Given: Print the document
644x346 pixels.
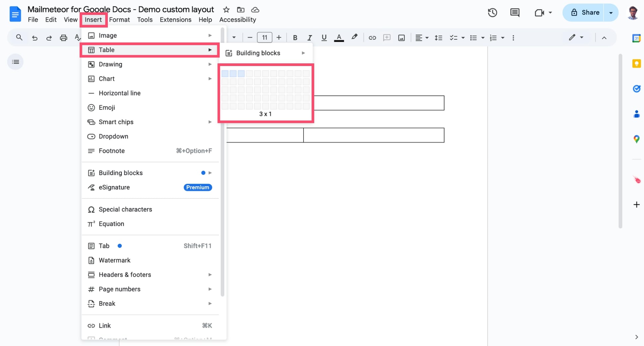Looking at the screenshot, I should pyautogui.click(x=63, y=38).
